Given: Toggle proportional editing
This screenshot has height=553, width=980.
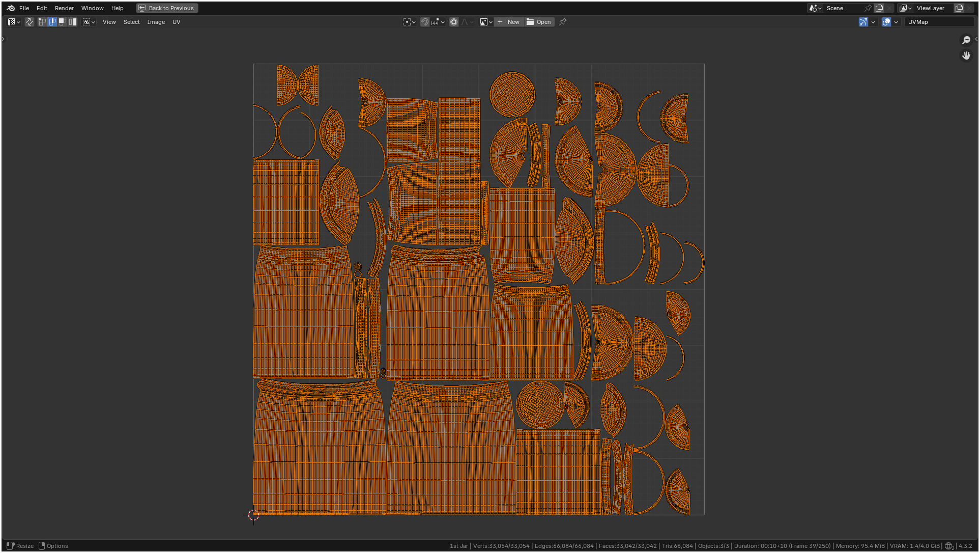Looking at the screenshot, I should tap(454, 22).
